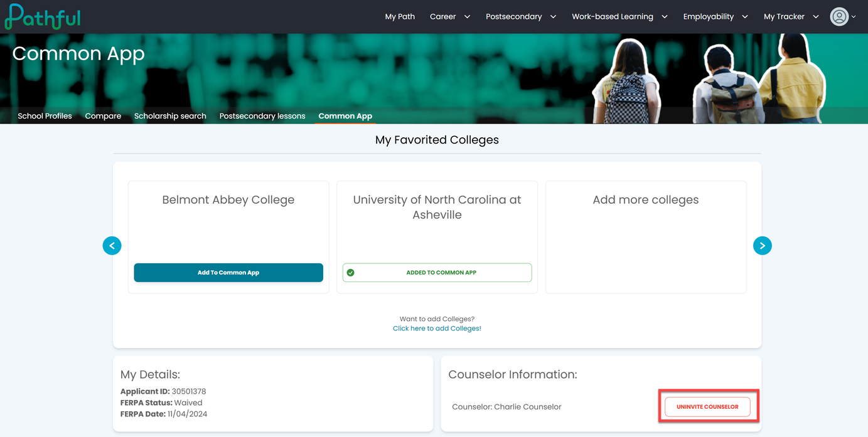Click the Uninvite Counselor button
Screen dimensions: 868x437
pyautogui.click(x=707, y=407)
